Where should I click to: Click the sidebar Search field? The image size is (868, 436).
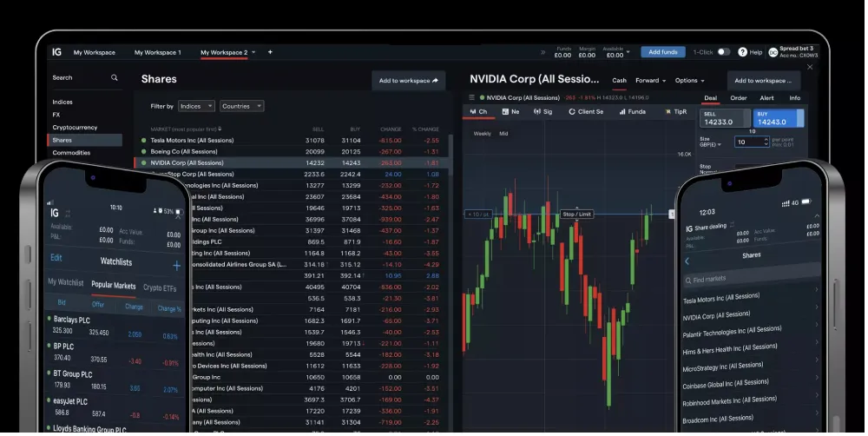click(85, 77)
